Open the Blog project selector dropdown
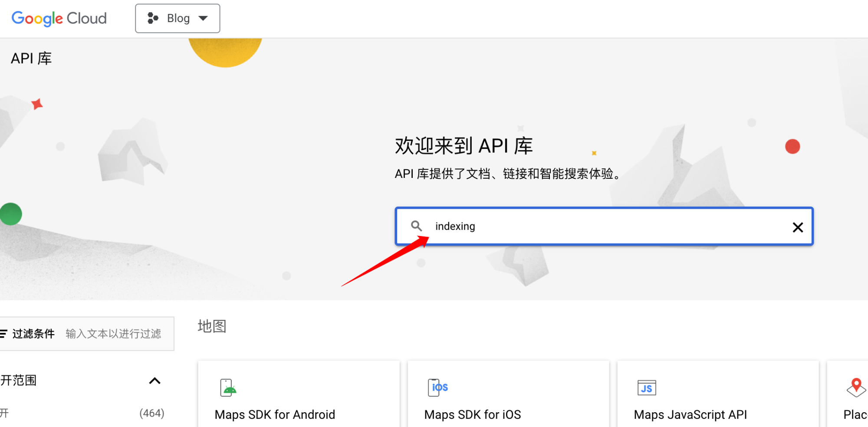This screenshot has width=868, height=427. click(x=178, y=18)
